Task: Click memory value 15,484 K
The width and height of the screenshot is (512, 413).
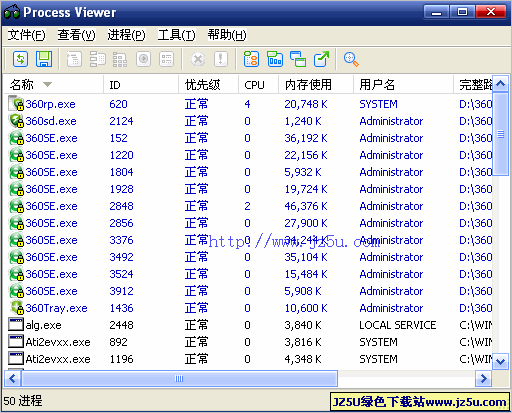Action: 306,274
